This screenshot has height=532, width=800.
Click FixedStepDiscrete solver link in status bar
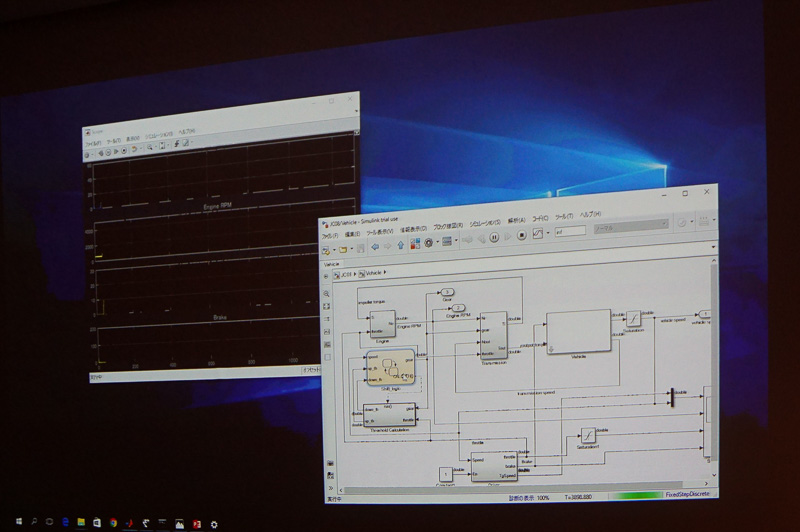[x=688, y=494]
